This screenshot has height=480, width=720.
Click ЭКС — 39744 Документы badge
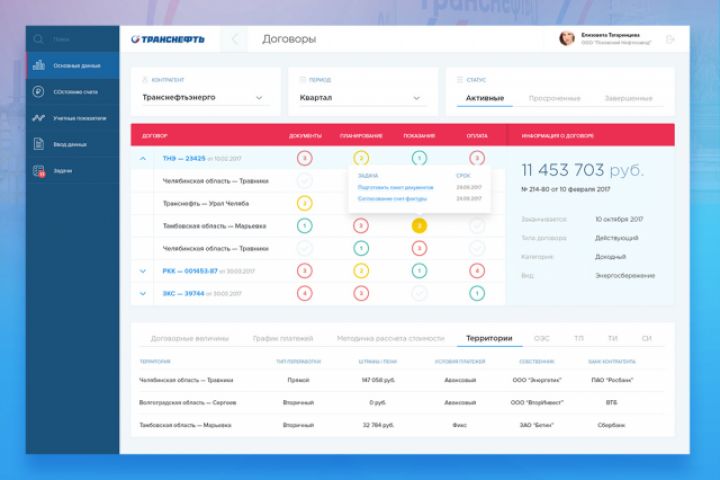tap(304, 293)
